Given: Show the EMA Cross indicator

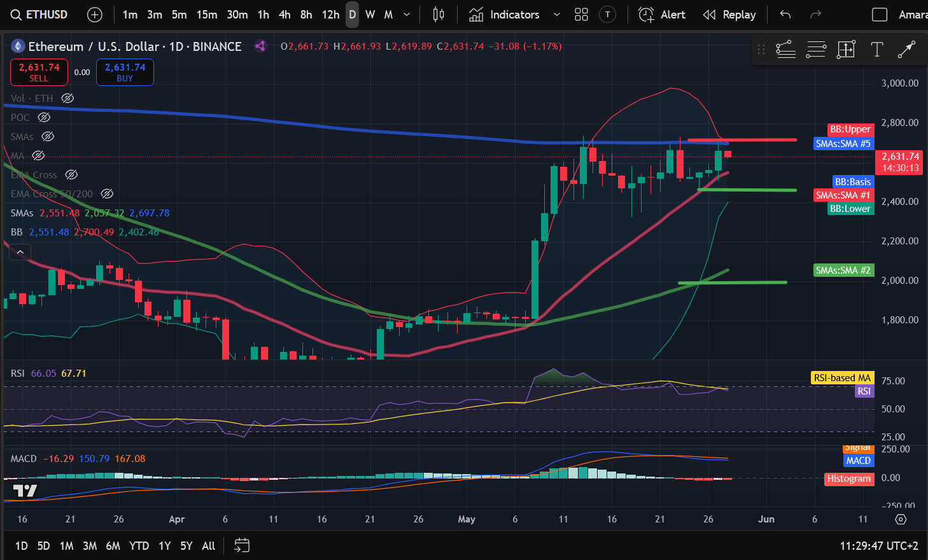Looking at the screenshot, I should click(x=71, y=174).
